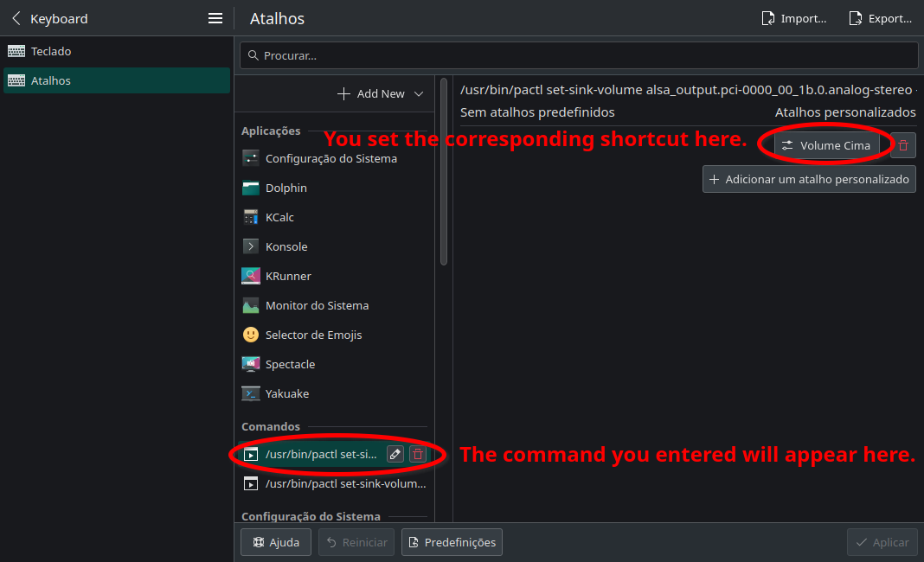Open Predefinições defaults button

[x=452, y=542]
